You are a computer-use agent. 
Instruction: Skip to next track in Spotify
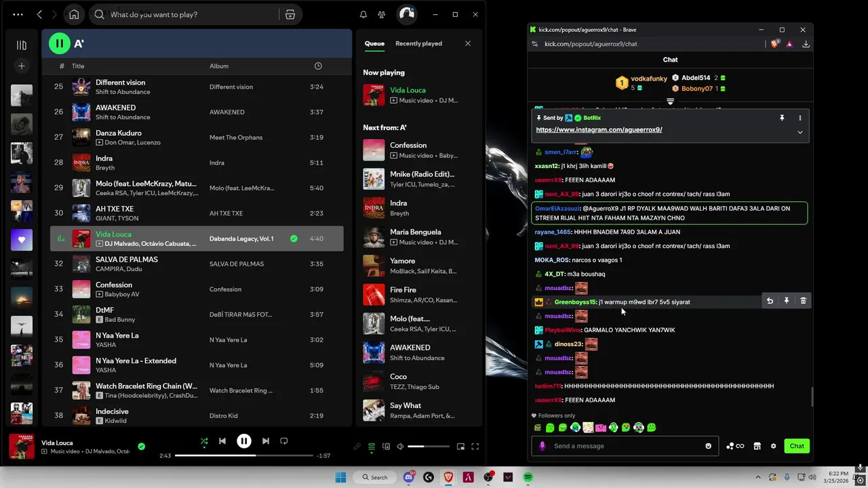pyautogui.click(x=266, y=441)
